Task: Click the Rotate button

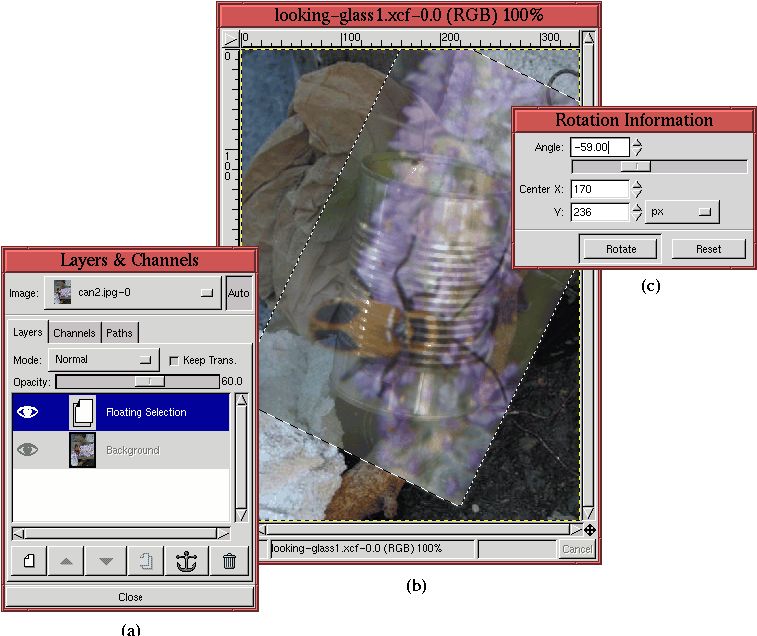Action: [x=619, y=248]
